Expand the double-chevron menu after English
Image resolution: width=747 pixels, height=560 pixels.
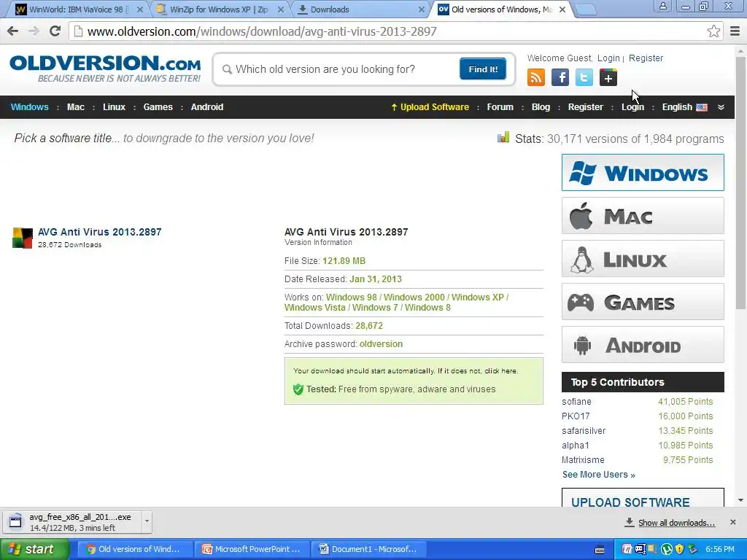point(721,107)
